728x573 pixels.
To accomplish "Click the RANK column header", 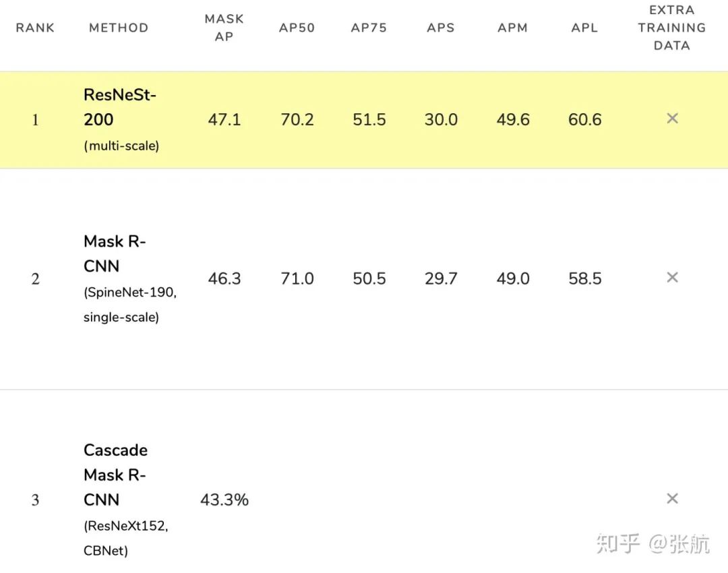I will (x=35, y=28).
